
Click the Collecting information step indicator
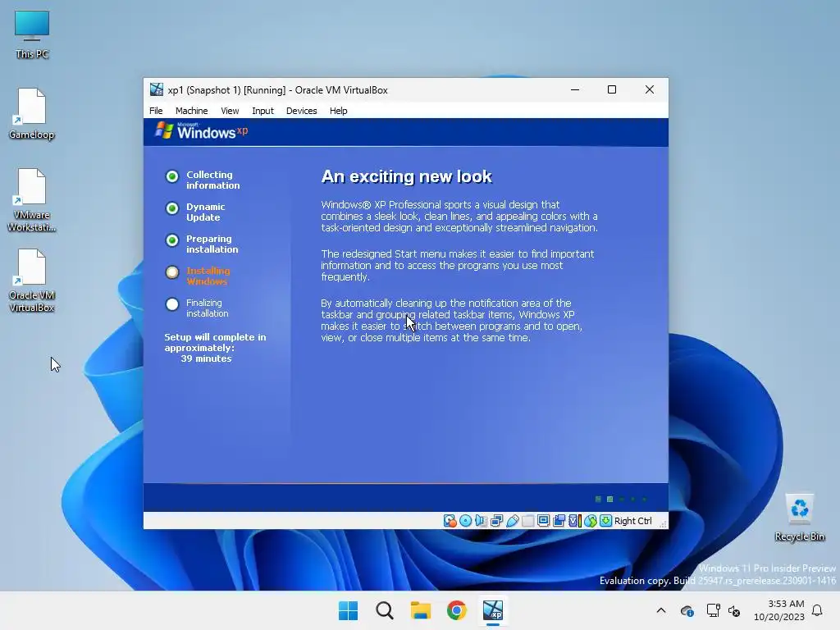[x=172, y=176]
